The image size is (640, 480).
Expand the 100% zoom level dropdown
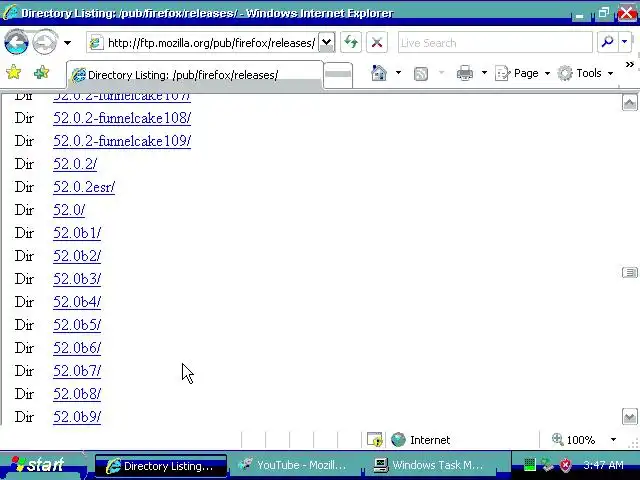(x=613, y=440)
